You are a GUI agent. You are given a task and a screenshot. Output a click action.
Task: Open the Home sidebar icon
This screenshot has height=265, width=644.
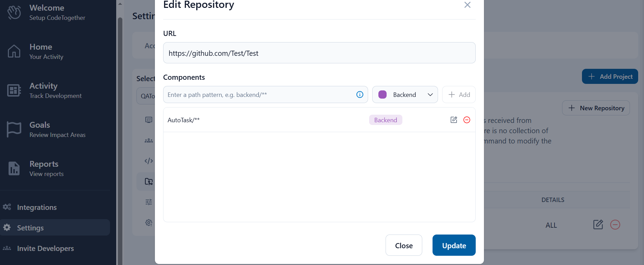point(14,51)
